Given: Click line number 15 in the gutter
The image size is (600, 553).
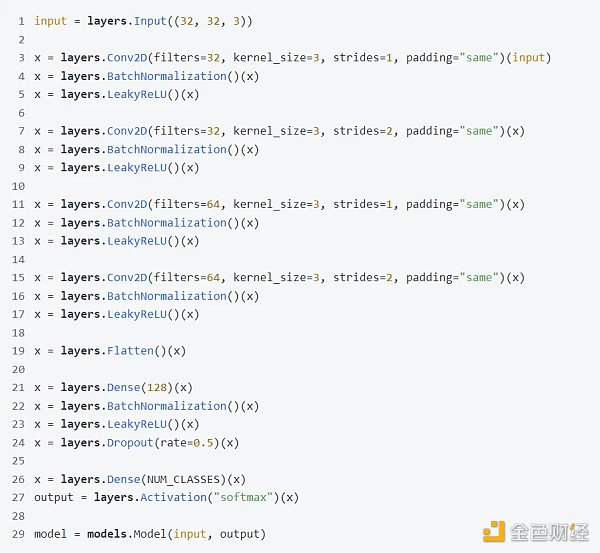Looking at the screenshot, I should click(19, 277).
